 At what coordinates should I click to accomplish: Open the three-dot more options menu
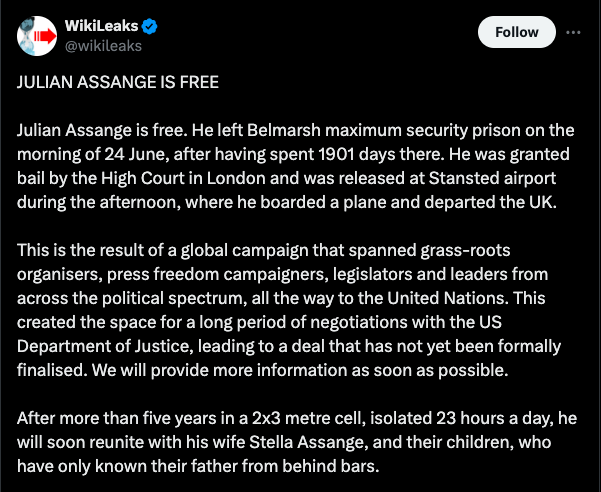click(x=573, y=32)
